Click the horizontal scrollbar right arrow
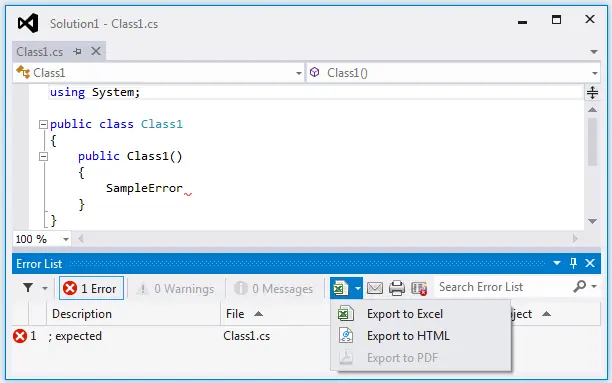Screen dimensions: 612x383 coord(575,239)
